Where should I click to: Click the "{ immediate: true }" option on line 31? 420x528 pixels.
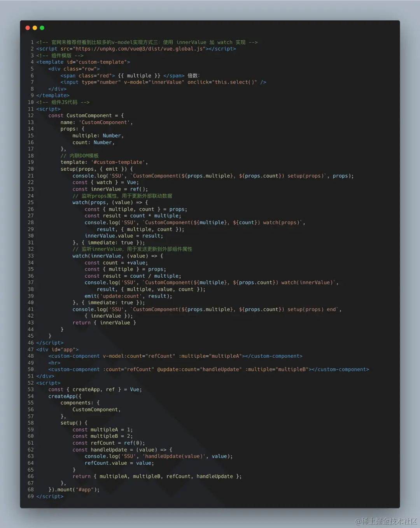110,243
